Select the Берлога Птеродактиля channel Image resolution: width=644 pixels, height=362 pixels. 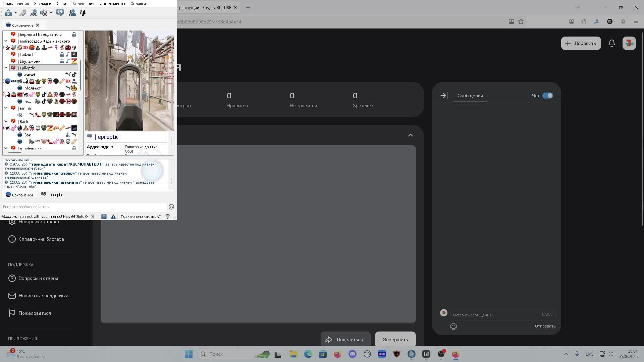tap(41, 35)
